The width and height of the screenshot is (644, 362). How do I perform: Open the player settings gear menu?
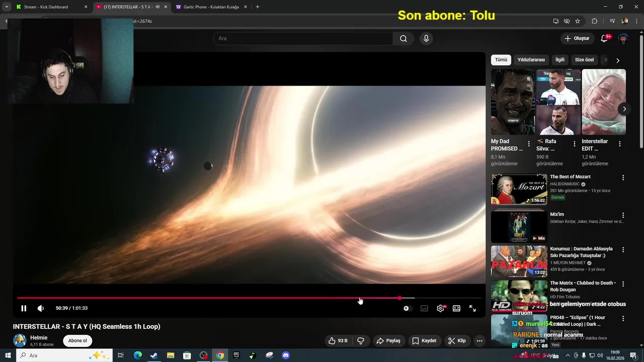(440, 308)
